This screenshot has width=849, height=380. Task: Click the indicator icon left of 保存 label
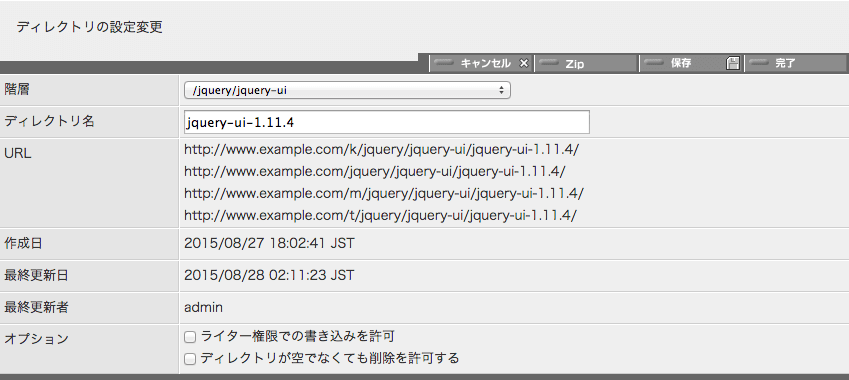tap(654, 63)
